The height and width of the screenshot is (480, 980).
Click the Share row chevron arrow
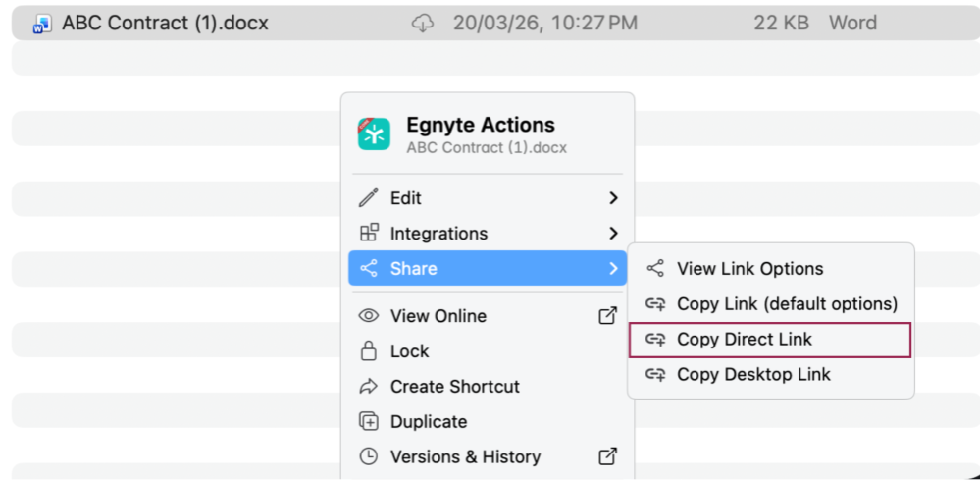pos(613,268)
